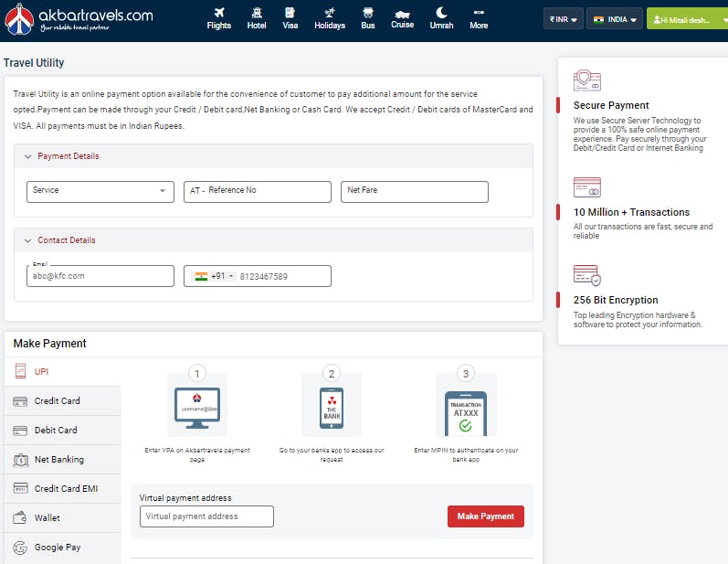Viewport: 728px width, 564px height.
Task: Click the 256 Bit Encryption icon
Action: coord(586,275)
